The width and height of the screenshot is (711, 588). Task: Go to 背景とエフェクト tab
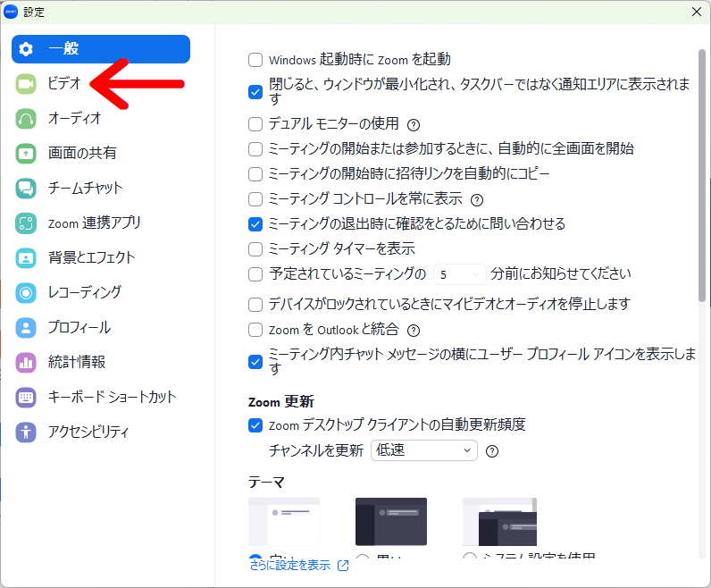point(101,258)
